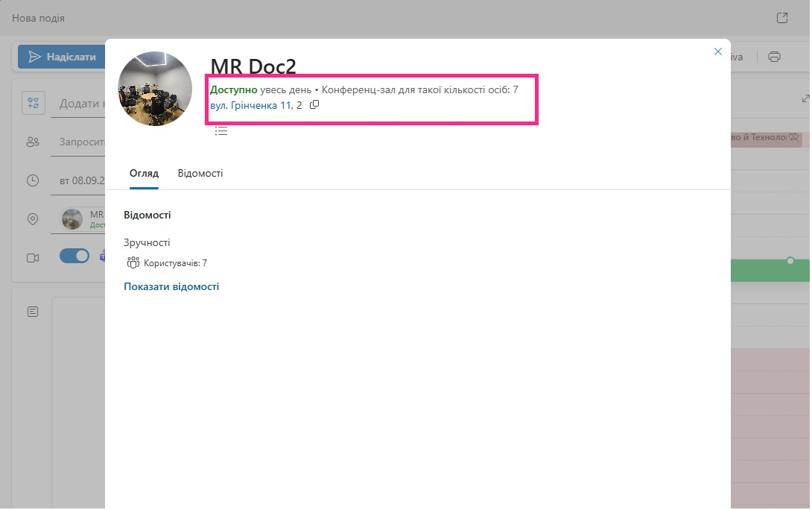Click the green handle on the calendar time block

pos(790,261)
